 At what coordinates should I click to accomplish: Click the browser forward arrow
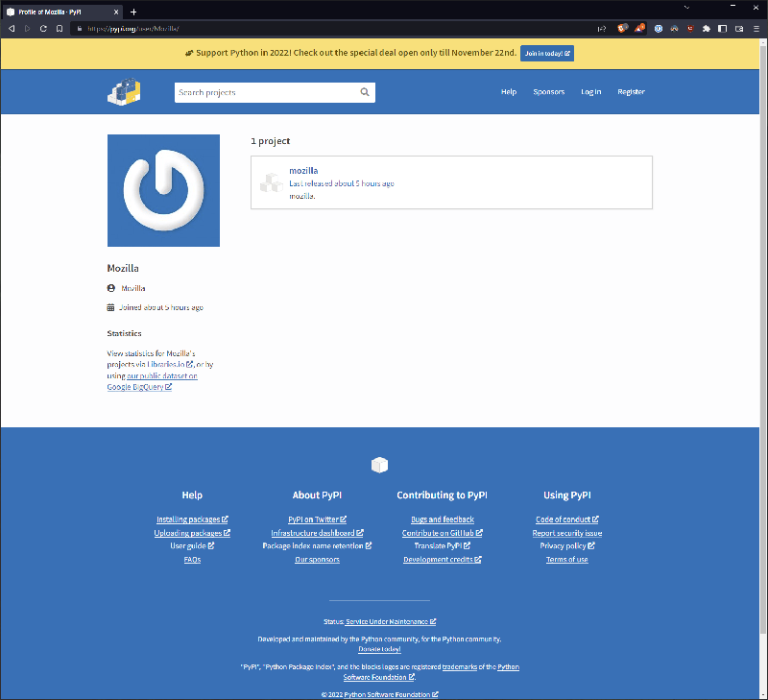(28, 29)
